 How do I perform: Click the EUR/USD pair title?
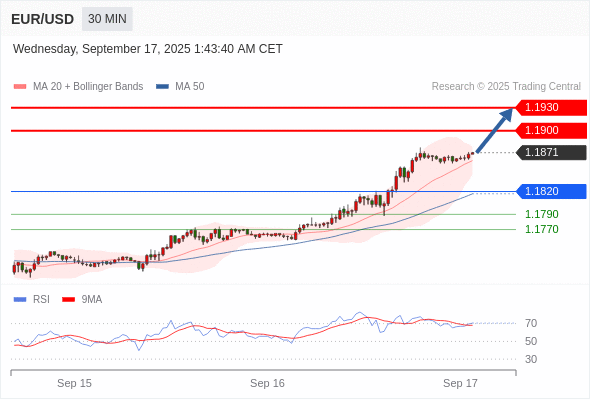pyautogui.click(x=43, y=19)
